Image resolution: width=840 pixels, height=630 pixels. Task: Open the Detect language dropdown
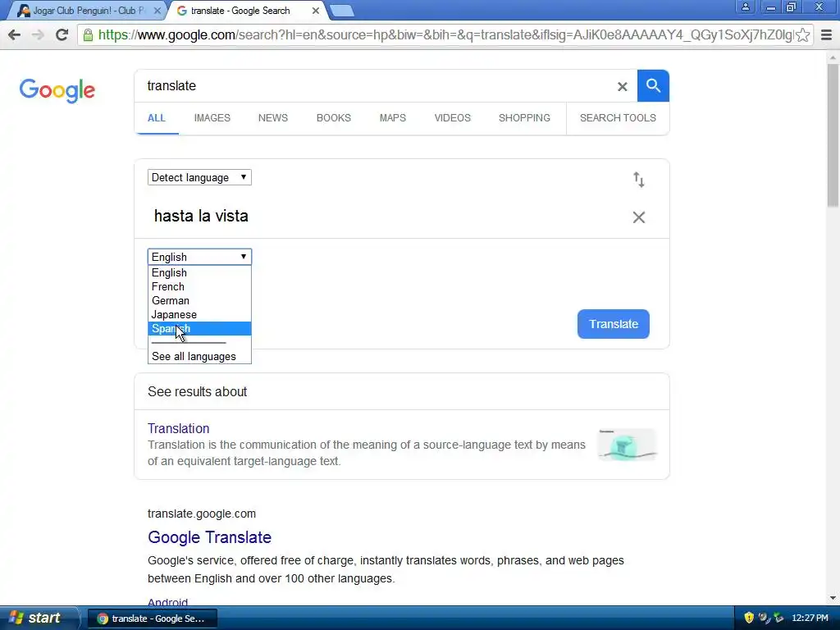point(199,177)
